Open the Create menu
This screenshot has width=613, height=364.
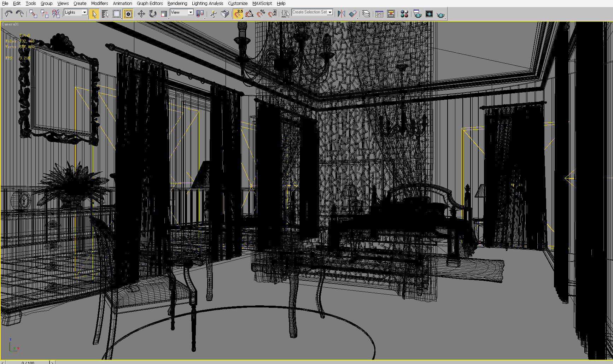80,3
